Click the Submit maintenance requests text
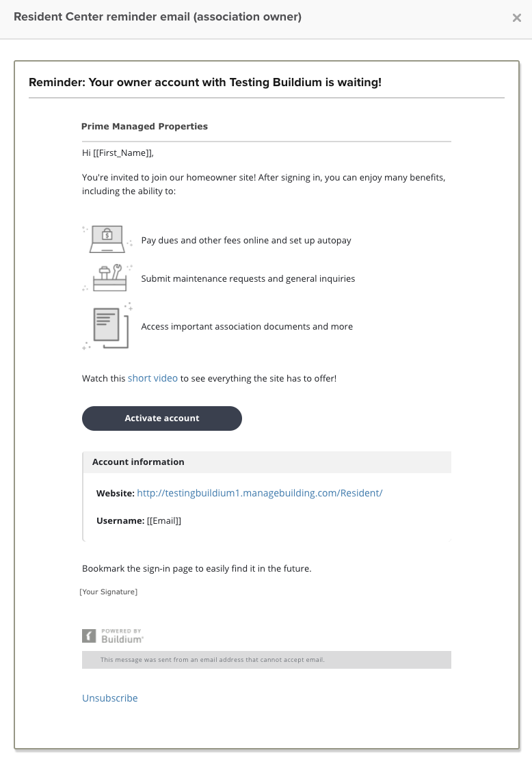532x759 pixels. [248, 278]
